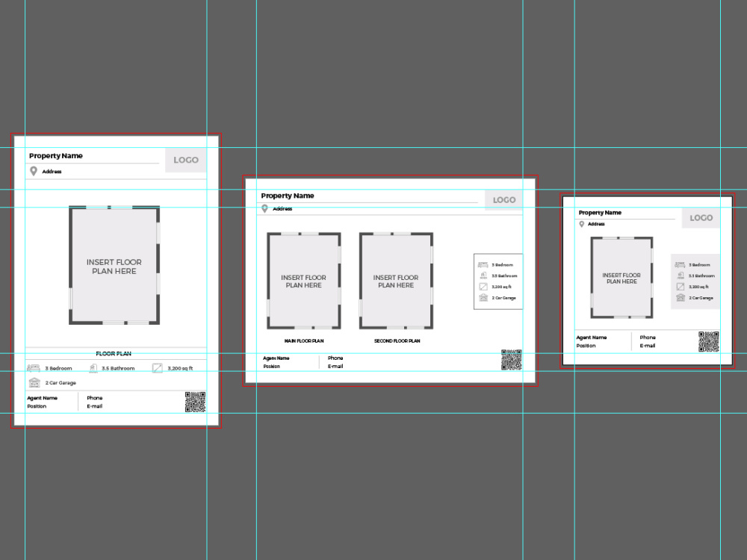Image resolution: width=747 pixels, height=560 pixels.
Task: Select the QR code on the portrait artboard
Action: click(x=195, y=402)
